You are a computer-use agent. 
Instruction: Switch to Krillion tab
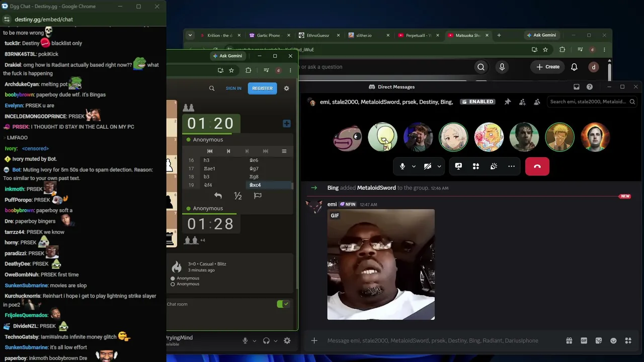pyautogui.click(x=220, y=35)
